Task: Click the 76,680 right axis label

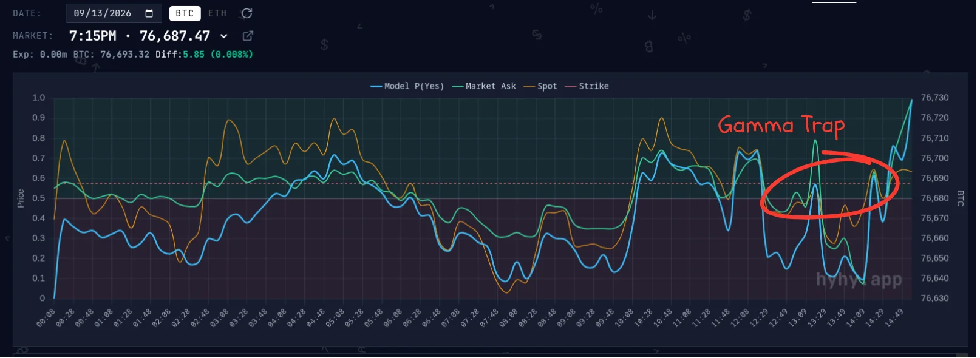Action: point(934,198)
